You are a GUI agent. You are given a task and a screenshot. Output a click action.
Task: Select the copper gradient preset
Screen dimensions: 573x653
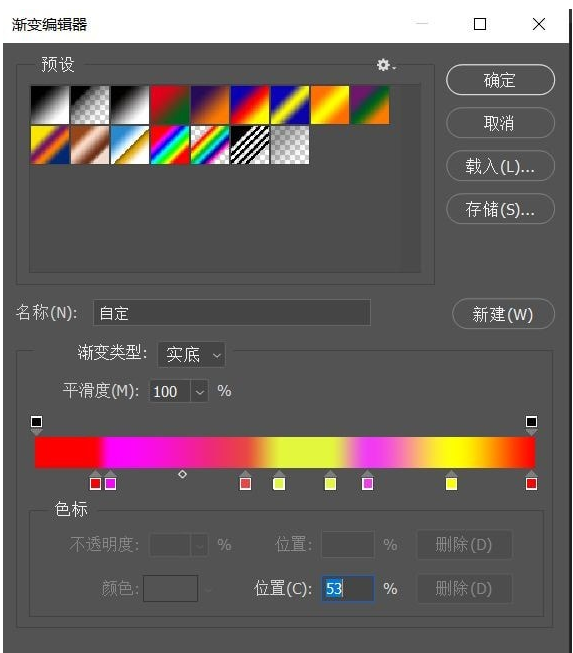point(90,145)
